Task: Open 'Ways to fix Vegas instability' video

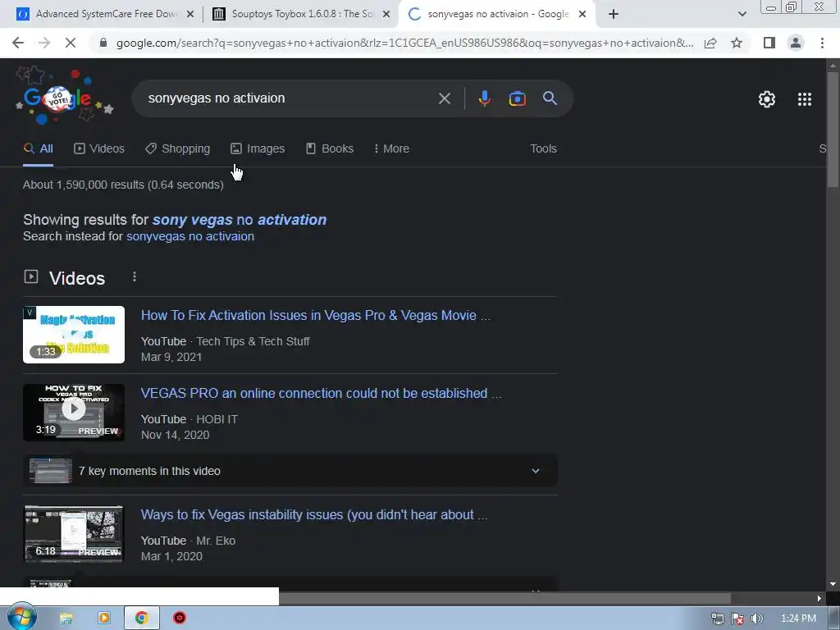Action: point(314,515)
